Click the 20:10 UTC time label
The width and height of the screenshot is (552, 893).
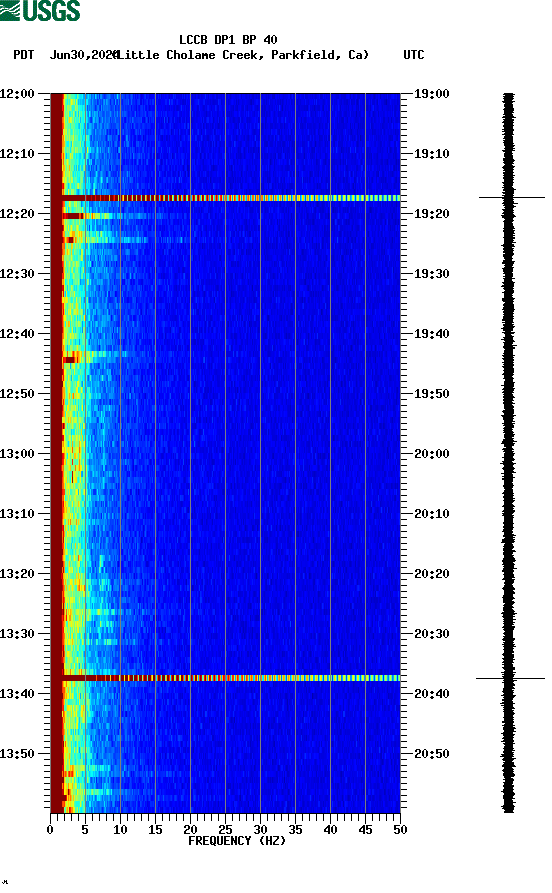click(x=432, y=514)
